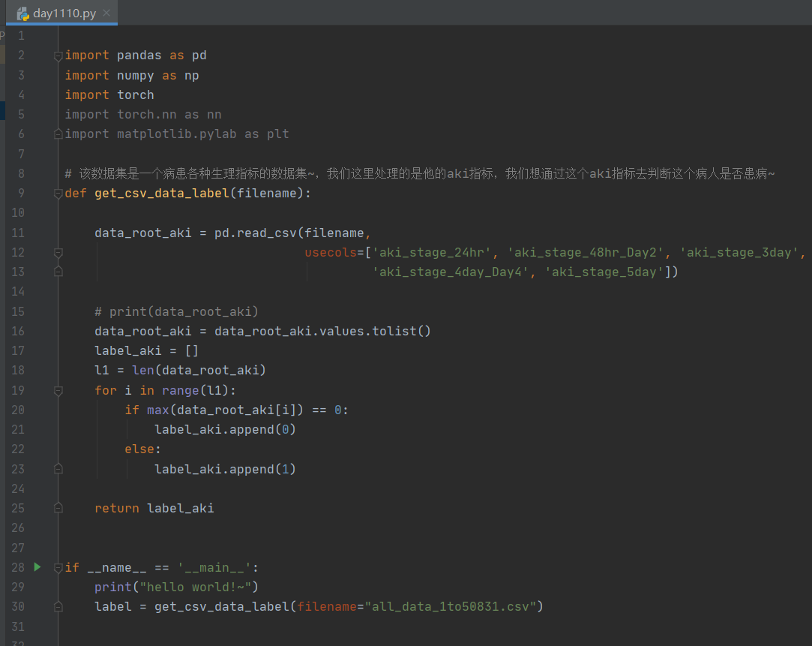Click the string 'aki_stage_3day'
812x646 pixels.
739,253
